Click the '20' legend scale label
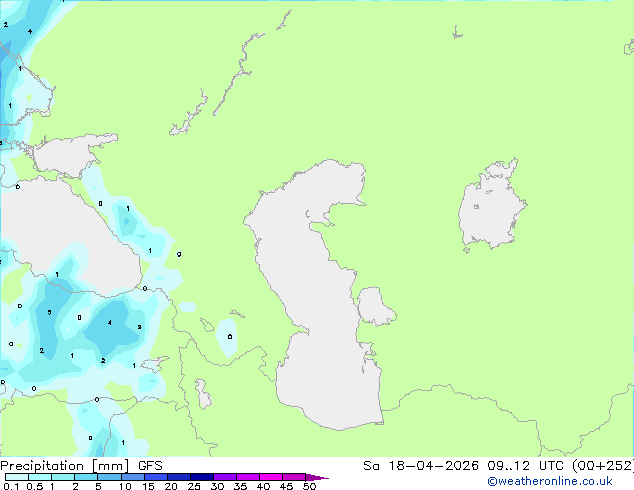 click(171, 486)
